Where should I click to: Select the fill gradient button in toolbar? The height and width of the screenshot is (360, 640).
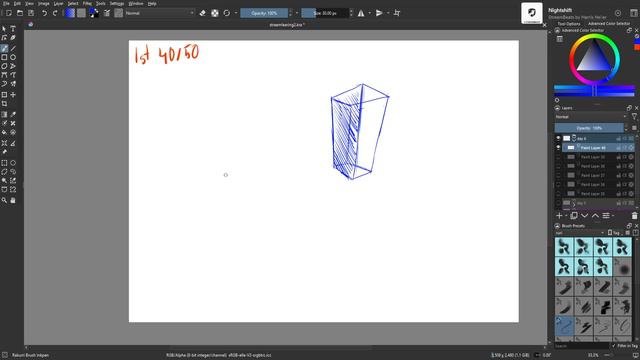tap(70, 13)
